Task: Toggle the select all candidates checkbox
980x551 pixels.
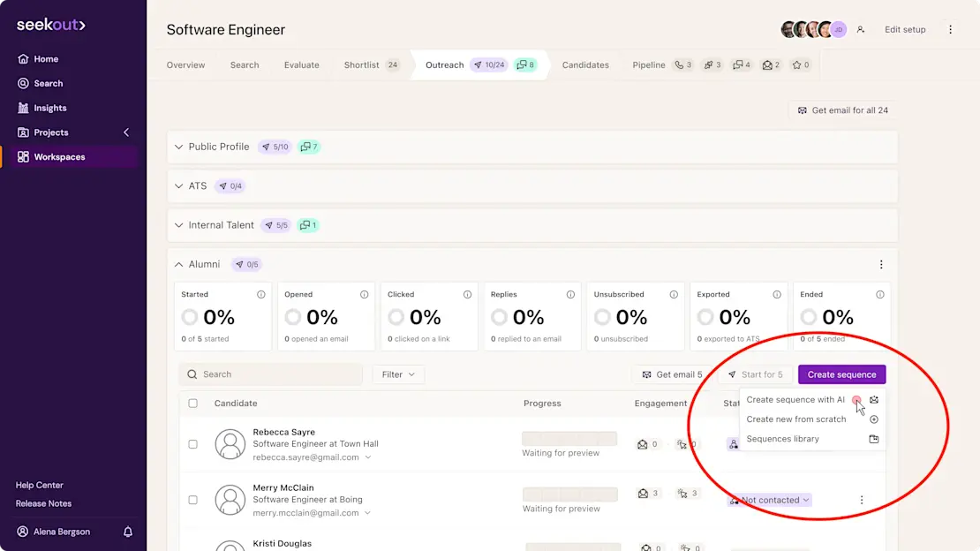Action: pos(193,404)
